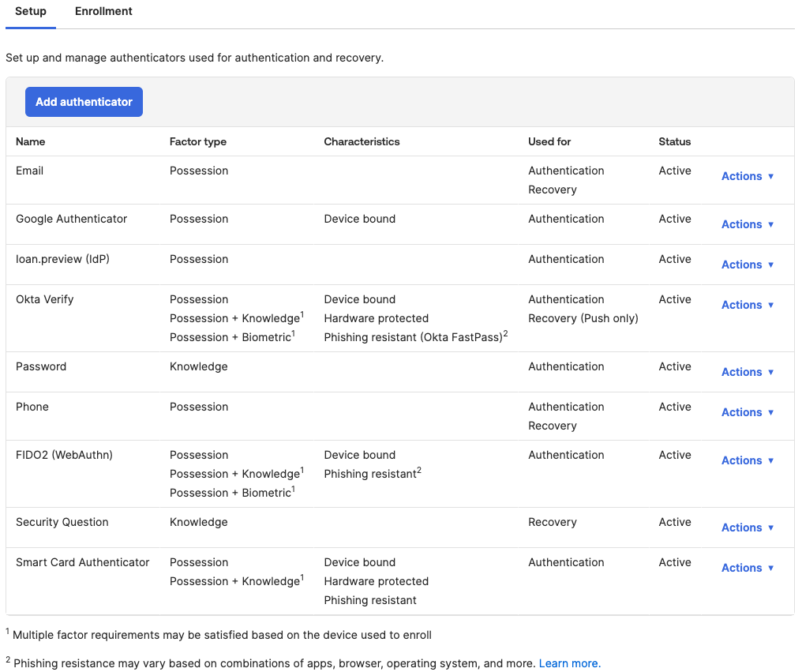
Task: Open Actions dropdown for Email
Action: [x=747, y=176]
